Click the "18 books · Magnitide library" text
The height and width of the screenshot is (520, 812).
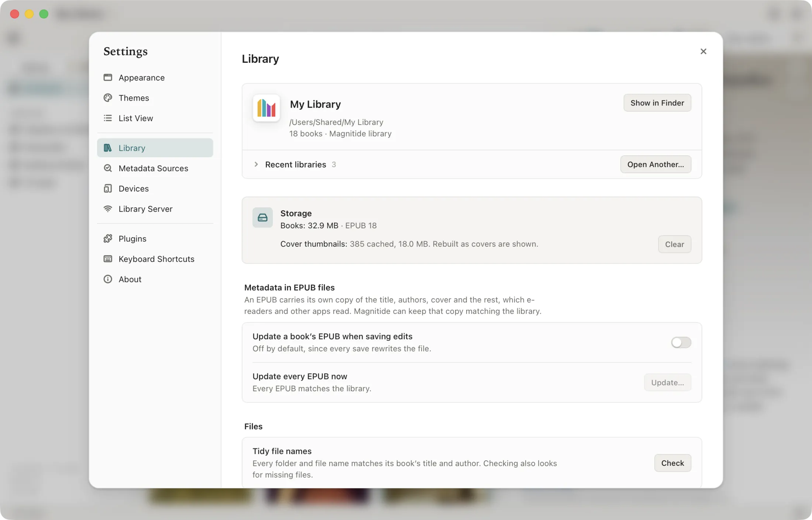pos(340,134)
